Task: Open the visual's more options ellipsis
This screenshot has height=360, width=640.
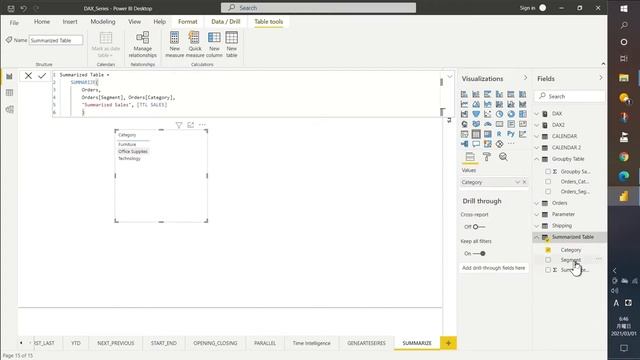Action: coord(202,125)
